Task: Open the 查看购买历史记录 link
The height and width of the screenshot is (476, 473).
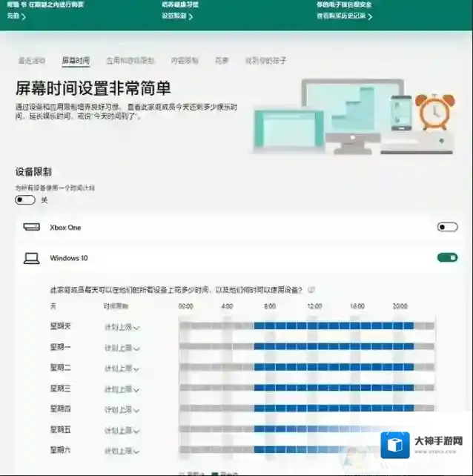Action: coord(344,16)
